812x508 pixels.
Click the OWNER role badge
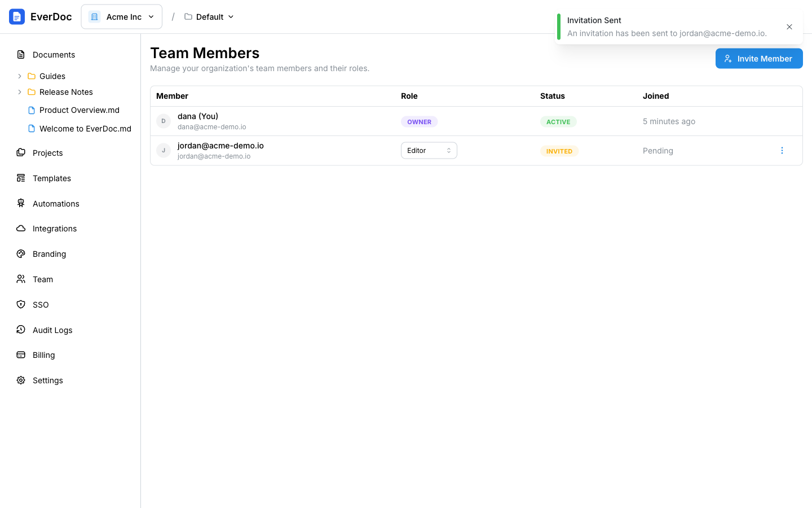[x=419, y=122]
